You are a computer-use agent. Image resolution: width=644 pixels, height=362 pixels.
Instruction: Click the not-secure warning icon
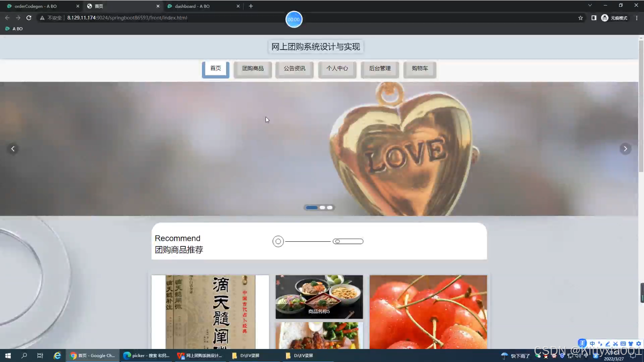[42, 18]
